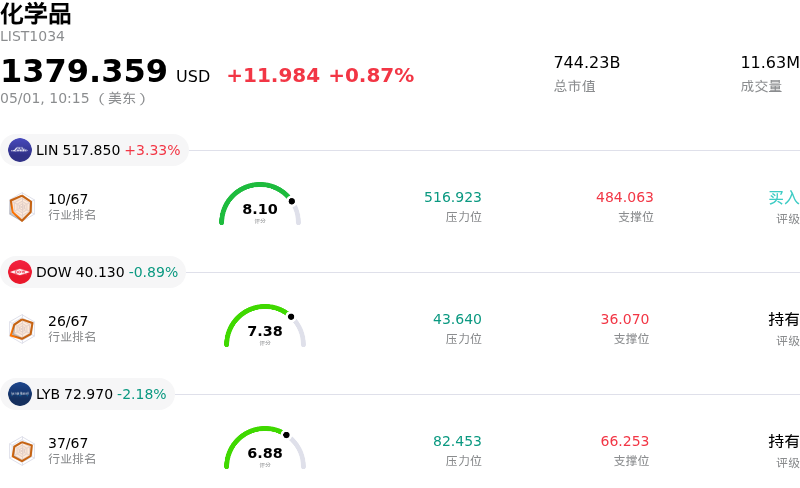Click the LIN company logo icon

point(20,150)
